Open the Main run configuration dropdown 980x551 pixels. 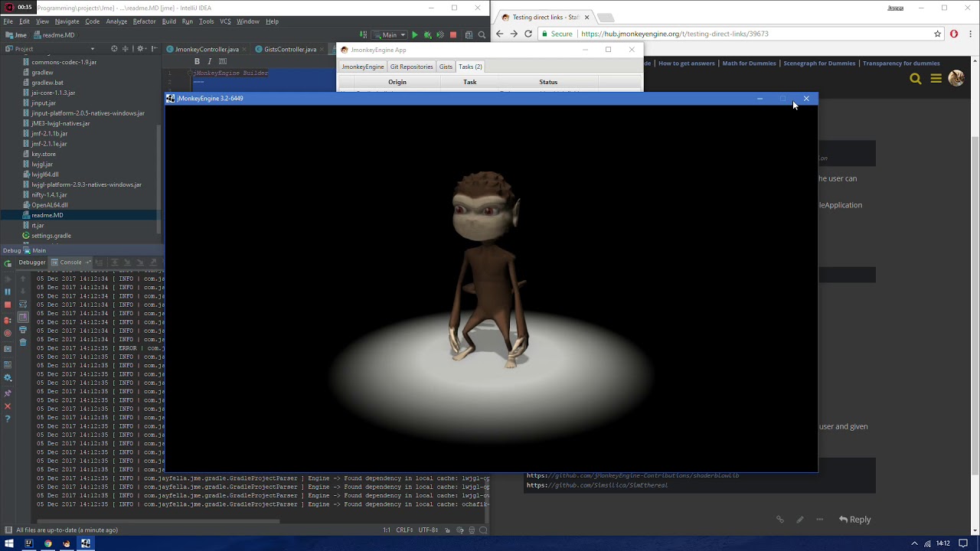coord(389,34)
